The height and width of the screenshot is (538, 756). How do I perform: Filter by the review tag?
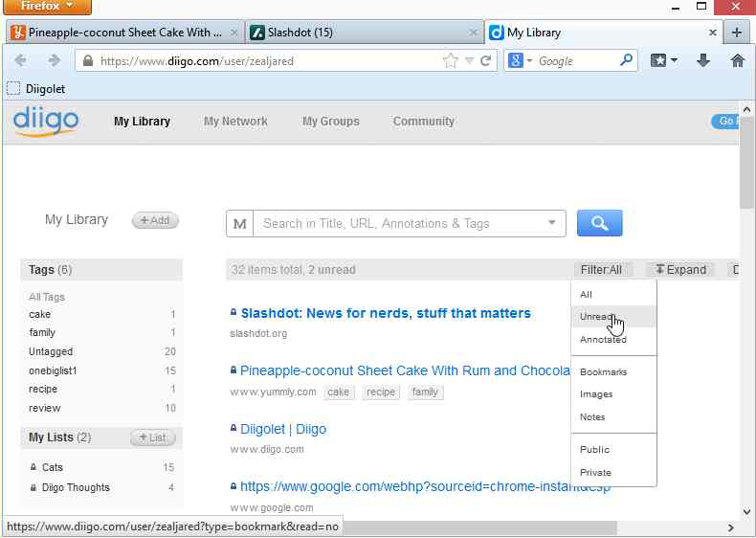pyautogui.click(x=44, y=408)
